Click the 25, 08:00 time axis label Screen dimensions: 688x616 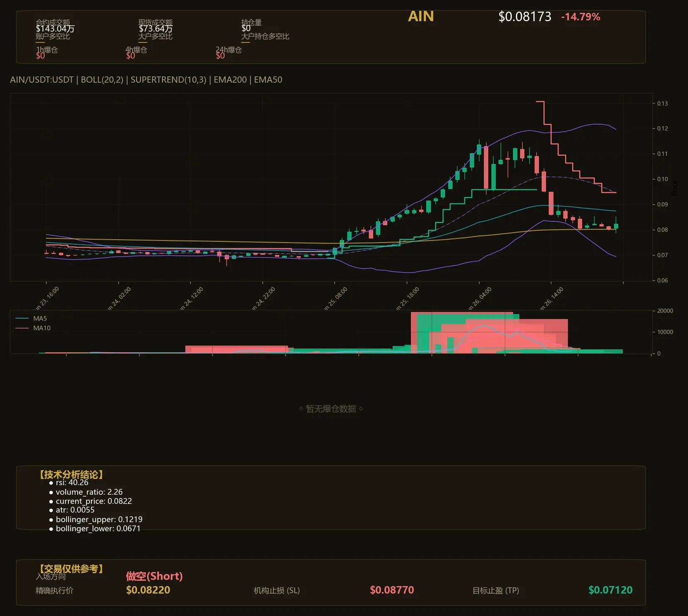click(x=336, y=298)
